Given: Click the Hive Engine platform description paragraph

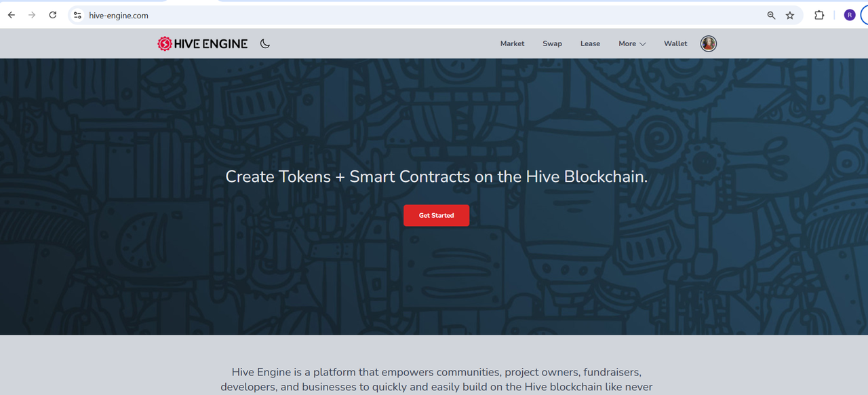Looking at the screenshot, I should click(x=436, y=380).
